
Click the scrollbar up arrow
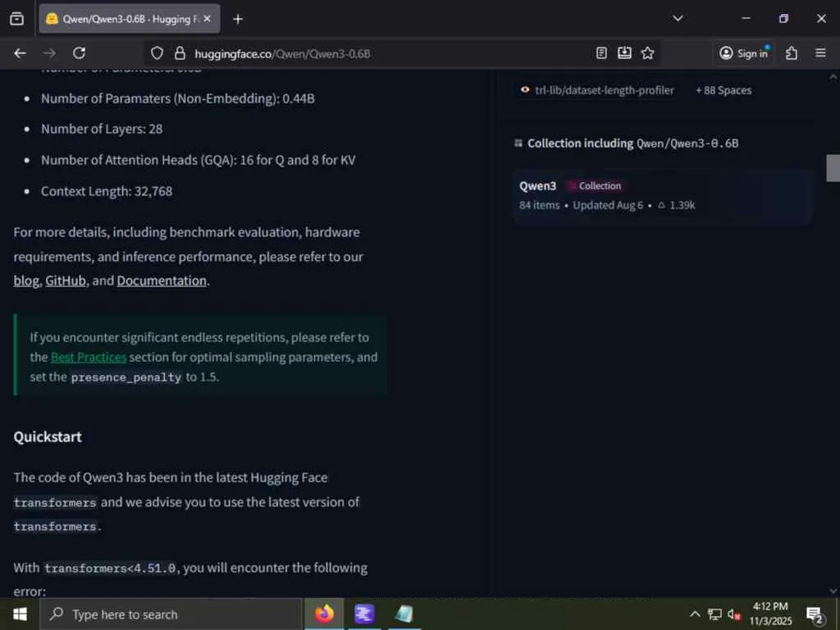(833, 76)
